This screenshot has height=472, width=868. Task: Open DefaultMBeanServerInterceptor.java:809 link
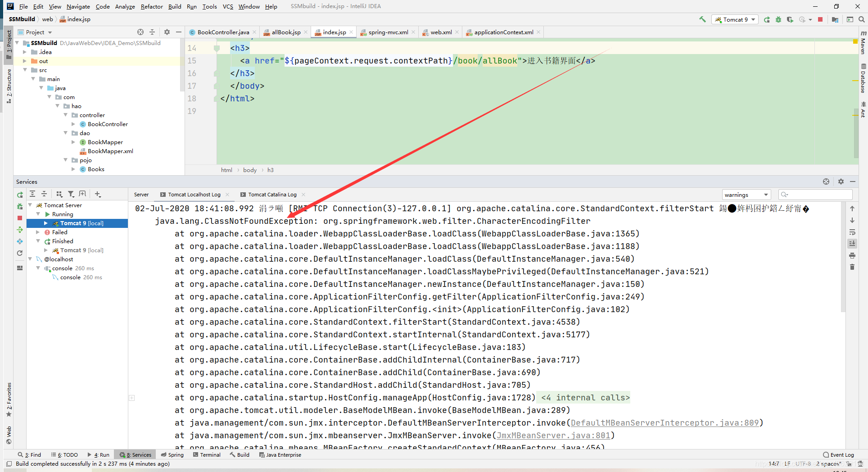click(665, 423)
